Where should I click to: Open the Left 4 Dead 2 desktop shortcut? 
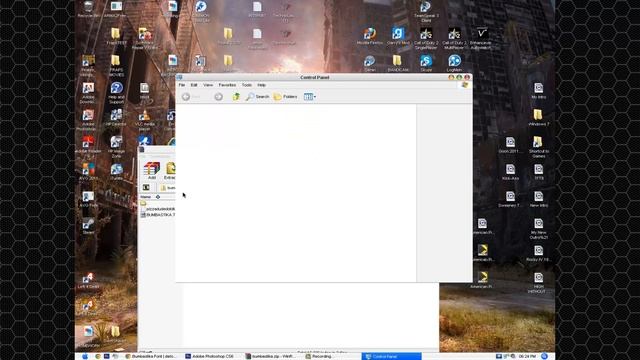88,307
